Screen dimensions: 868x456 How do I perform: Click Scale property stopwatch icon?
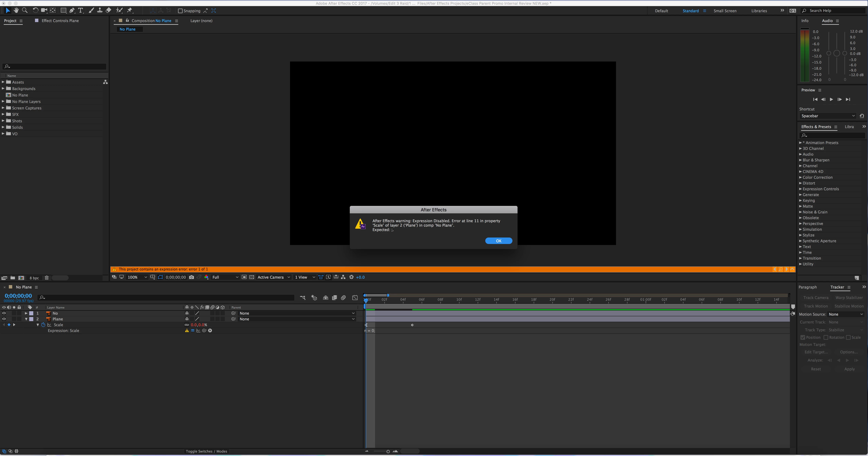43,325
